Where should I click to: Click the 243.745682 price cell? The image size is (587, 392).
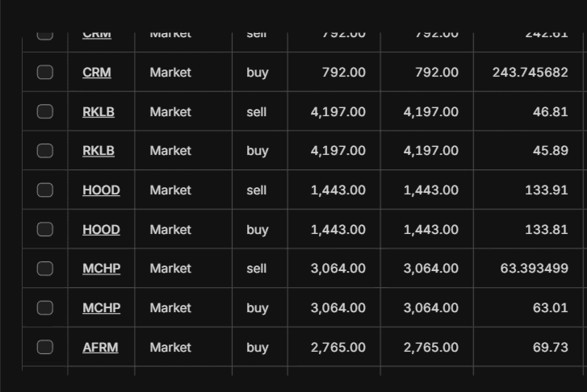tap(530, 73)
